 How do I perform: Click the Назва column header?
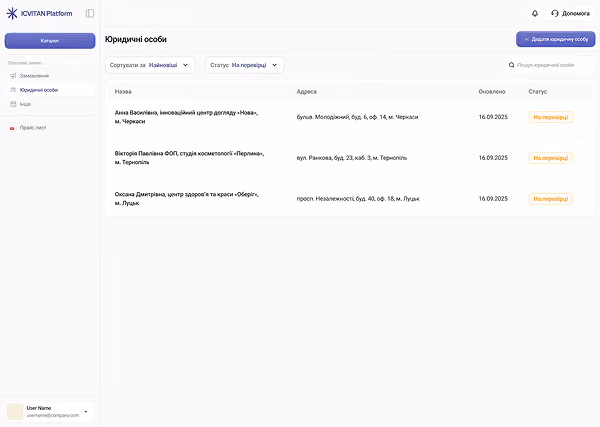(123, 92)
